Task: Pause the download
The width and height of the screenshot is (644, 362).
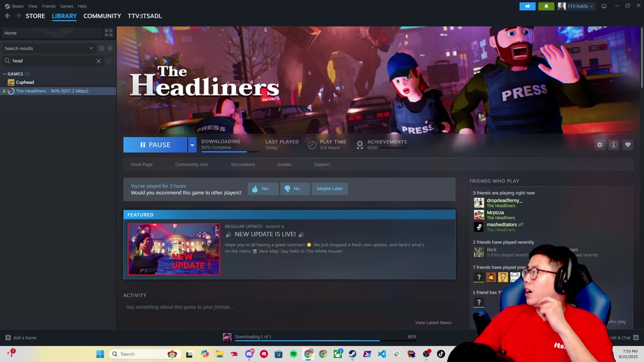Action: click(x=155, y=145)
